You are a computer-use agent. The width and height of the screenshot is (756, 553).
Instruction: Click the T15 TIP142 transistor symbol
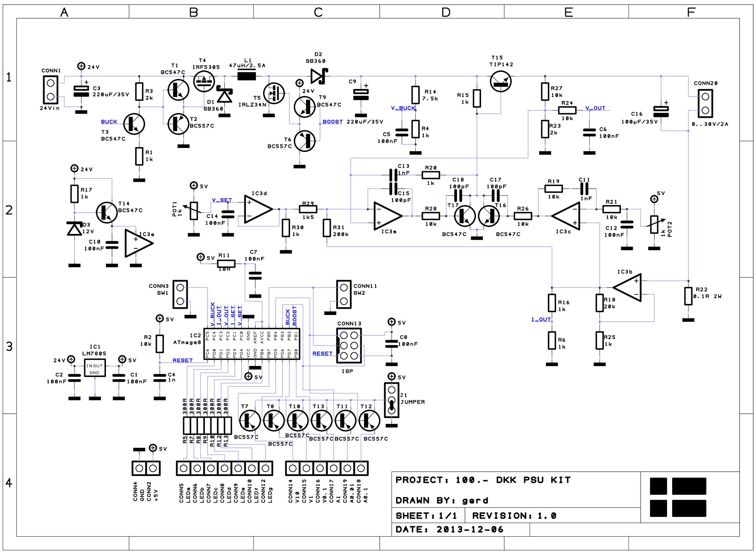point(501,82)
